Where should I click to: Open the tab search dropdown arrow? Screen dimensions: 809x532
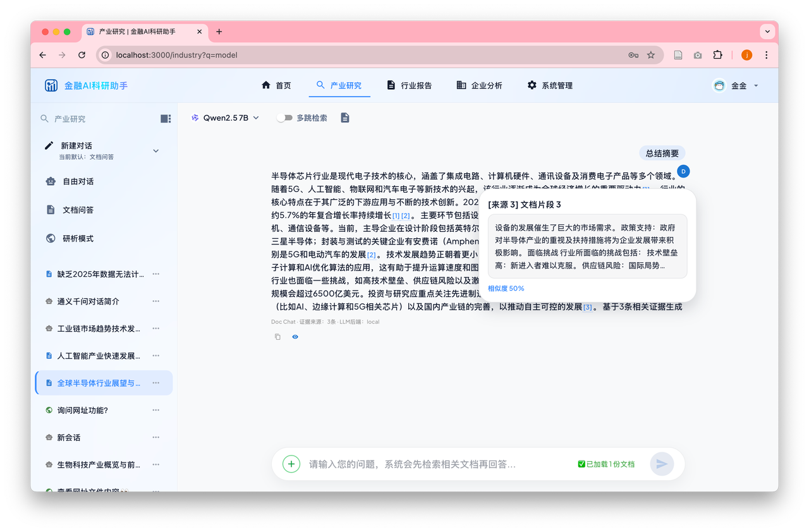pos(768,32)
